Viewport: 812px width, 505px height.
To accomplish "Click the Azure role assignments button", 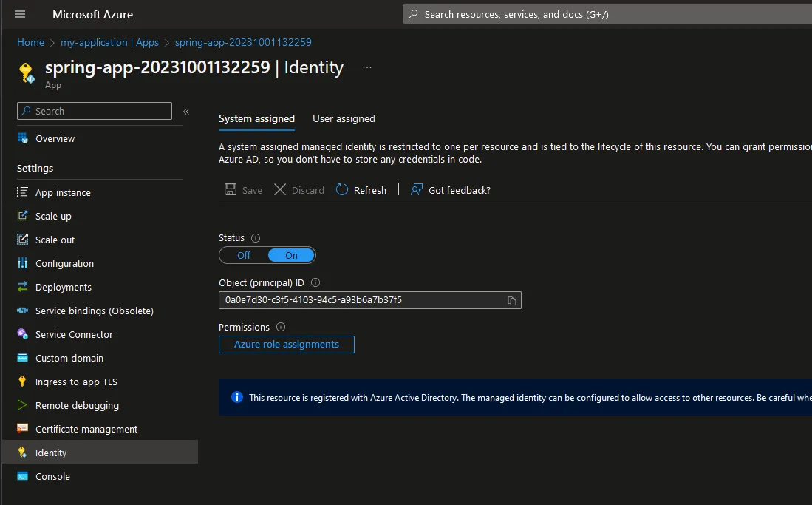I will coord(287,345).
